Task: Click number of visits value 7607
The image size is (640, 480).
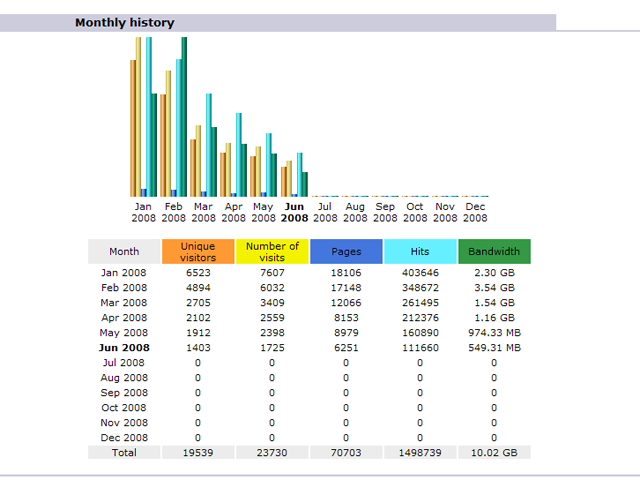Action: (272, 273)
